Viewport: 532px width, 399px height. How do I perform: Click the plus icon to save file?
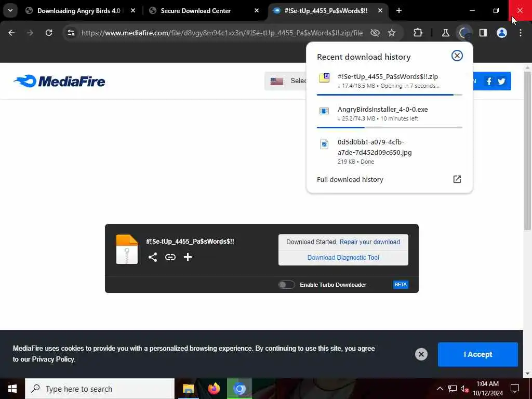pyautogui.click(x=188, y=257)
